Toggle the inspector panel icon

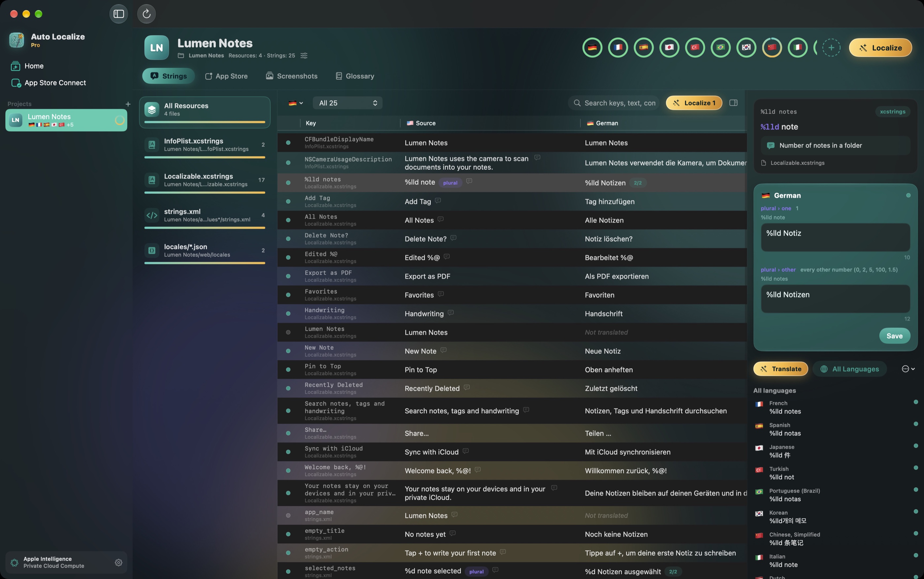pyautogui.click(x=733, y=103)
